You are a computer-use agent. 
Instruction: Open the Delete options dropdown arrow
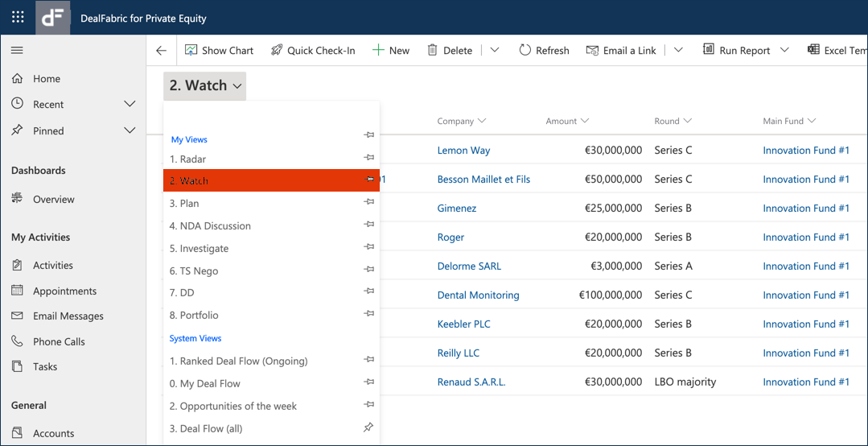[x=495, y=51]
